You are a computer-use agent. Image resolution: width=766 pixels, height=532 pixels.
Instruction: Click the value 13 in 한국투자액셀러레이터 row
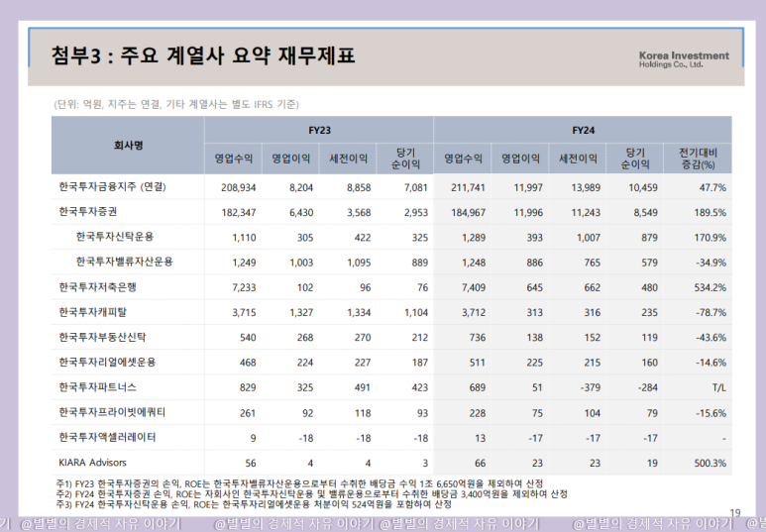pyautogui.click(x=481, y=438)
